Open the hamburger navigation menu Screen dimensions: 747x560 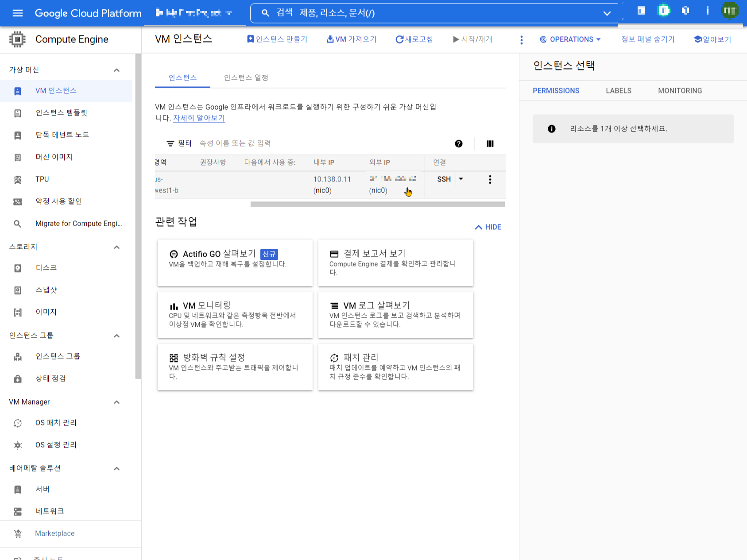pyautogui.click(x=18, y=13)
